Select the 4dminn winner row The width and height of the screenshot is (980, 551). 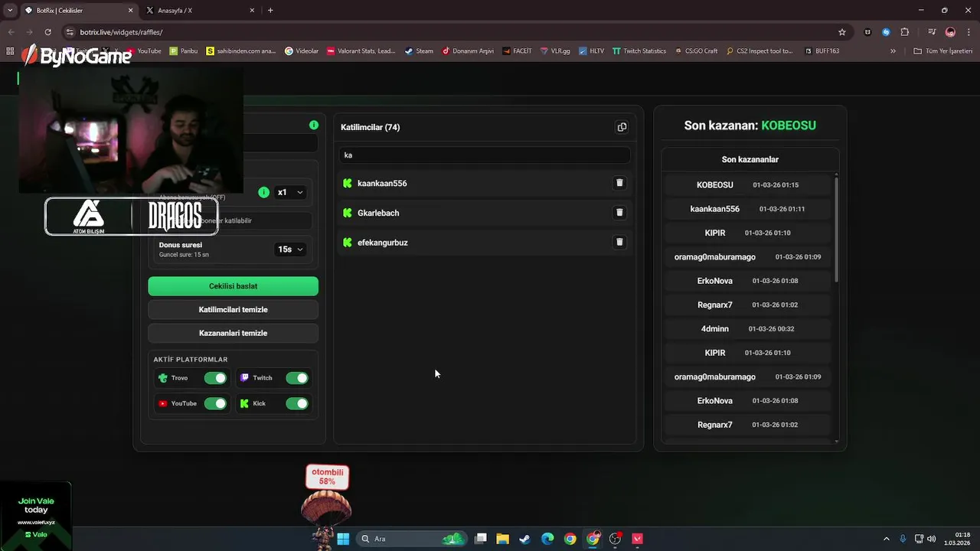(x=747, y=329)
